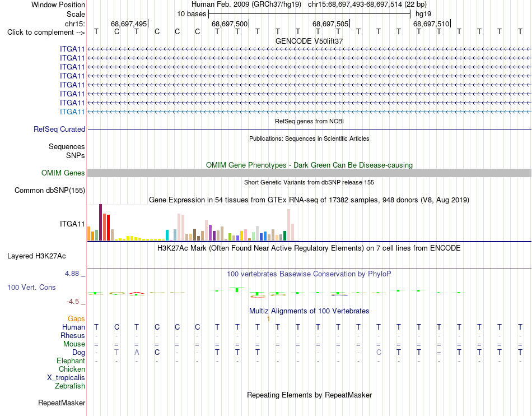Open 'Publications: Sequences in Scientific Articles' title
The width and height of the screenshot is (532, 416).
(309, 138)
